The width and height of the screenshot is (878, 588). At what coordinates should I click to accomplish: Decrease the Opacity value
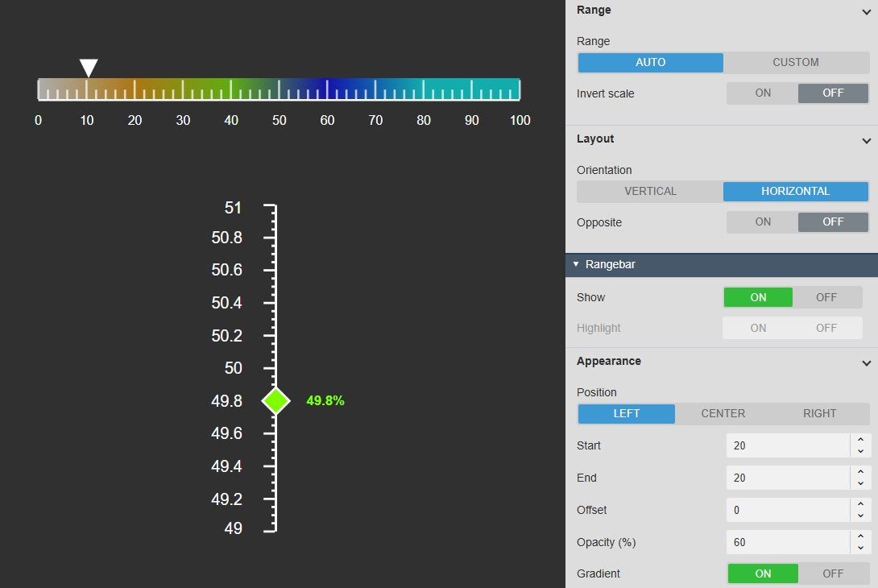point(860,549)
